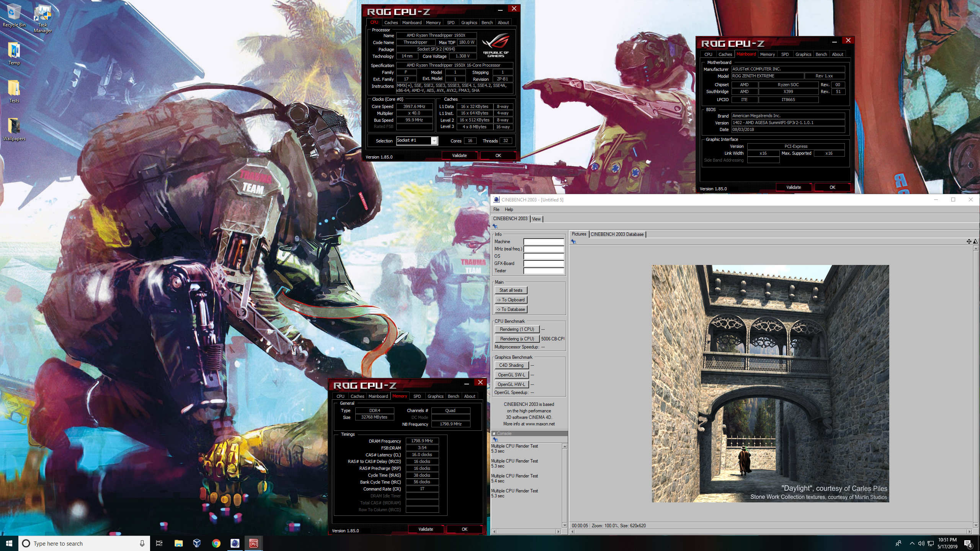Click the 5006 CB-CP result value
The image size is (980, 551).
(552, 339)
